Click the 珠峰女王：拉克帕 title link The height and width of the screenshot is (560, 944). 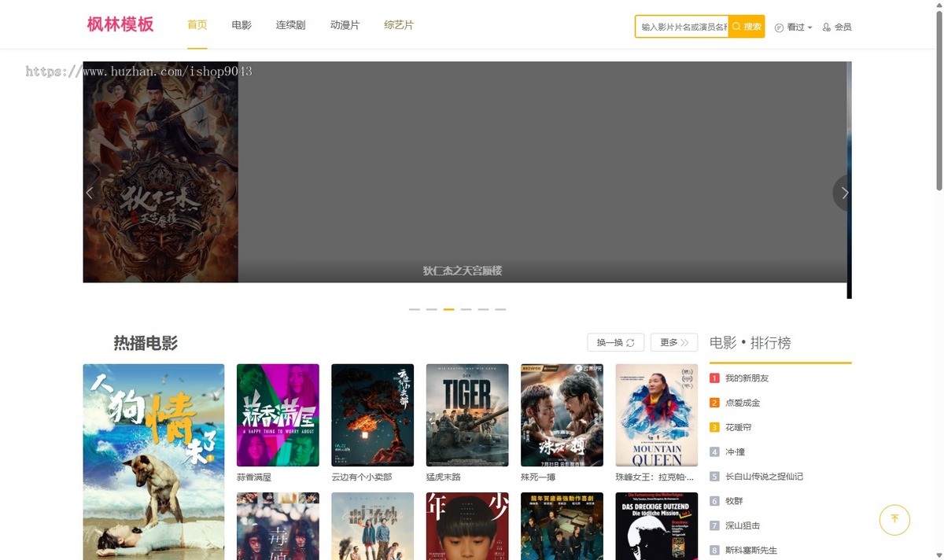(655, 477)
